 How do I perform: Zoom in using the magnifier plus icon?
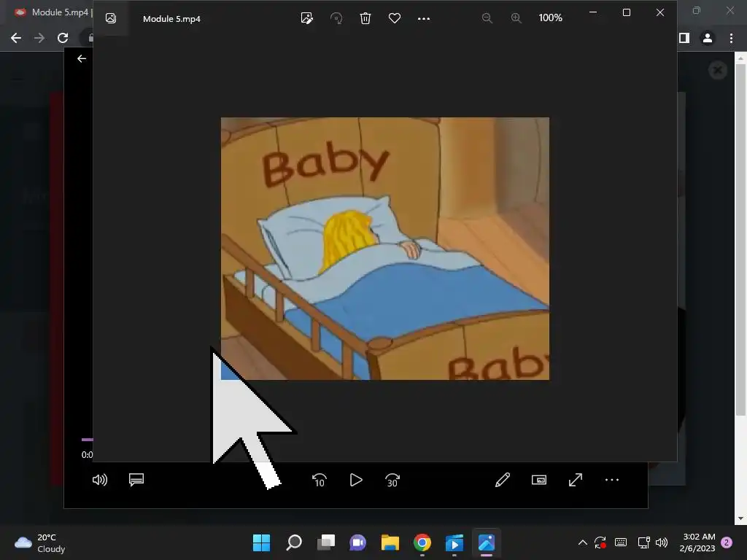(516, 18)
